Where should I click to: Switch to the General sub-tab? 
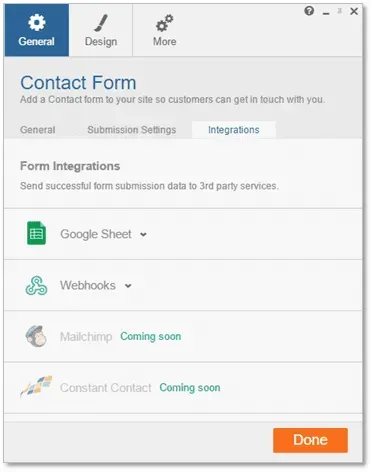(38, 130)
